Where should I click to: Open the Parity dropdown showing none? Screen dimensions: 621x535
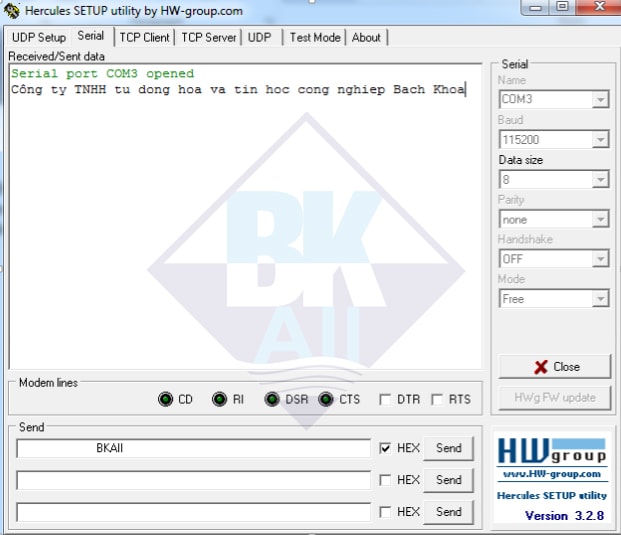(600, 219)
